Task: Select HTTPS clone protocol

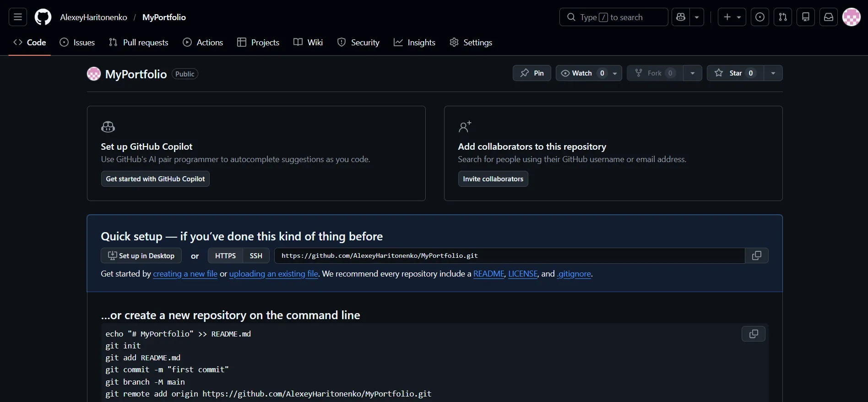Action: (x=225, y=255)
